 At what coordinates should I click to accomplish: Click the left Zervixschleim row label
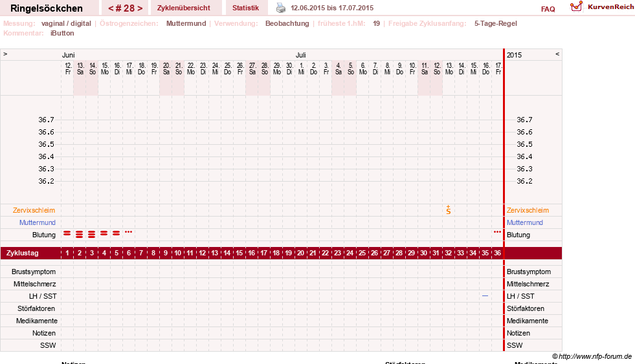click(x=34, y=210)
